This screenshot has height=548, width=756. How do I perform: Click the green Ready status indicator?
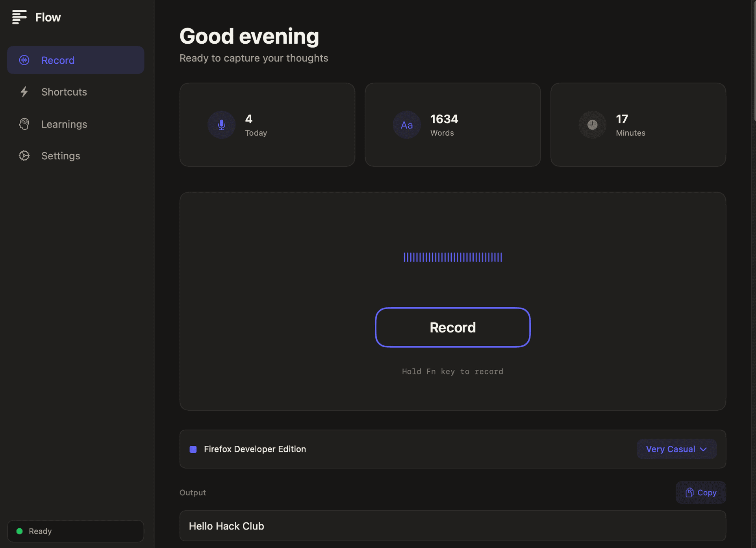click(x=19, y=531)
